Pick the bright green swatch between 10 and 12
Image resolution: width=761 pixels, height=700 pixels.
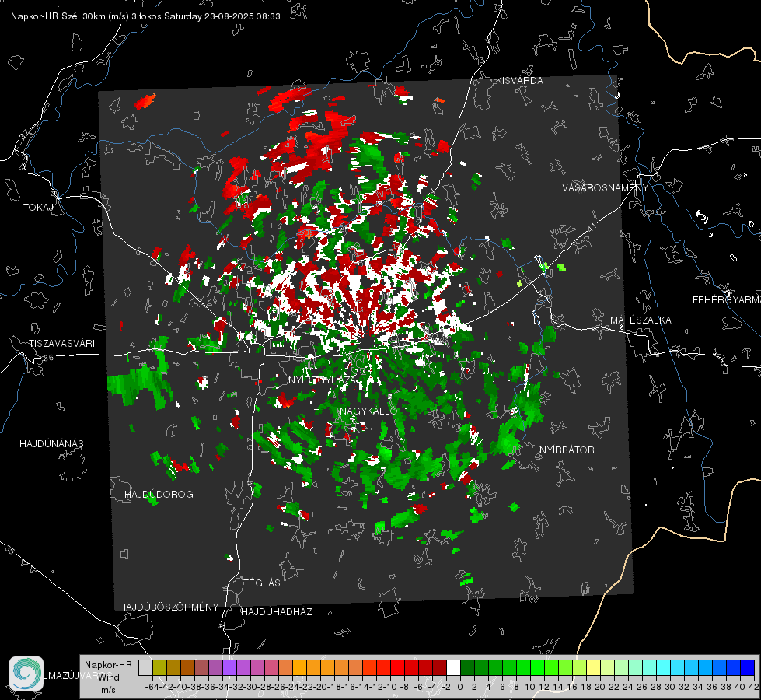click(537, 667)
